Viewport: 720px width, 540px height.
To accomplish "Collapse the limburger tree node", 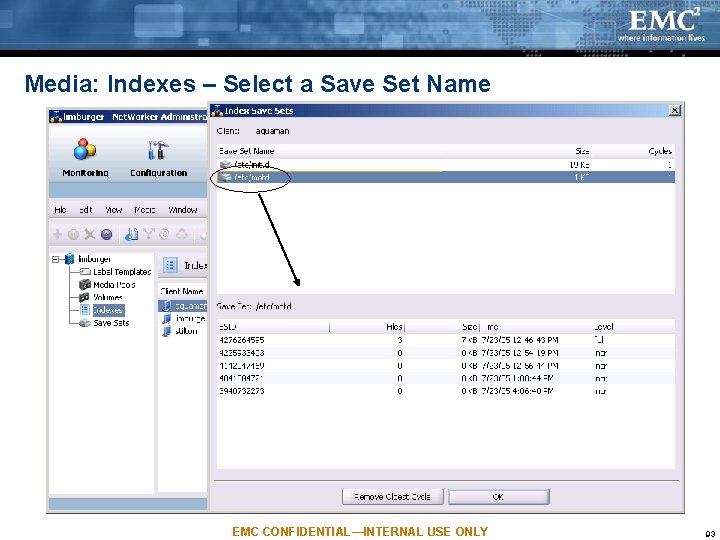I will pyautogui.click(x=56, y=259).
